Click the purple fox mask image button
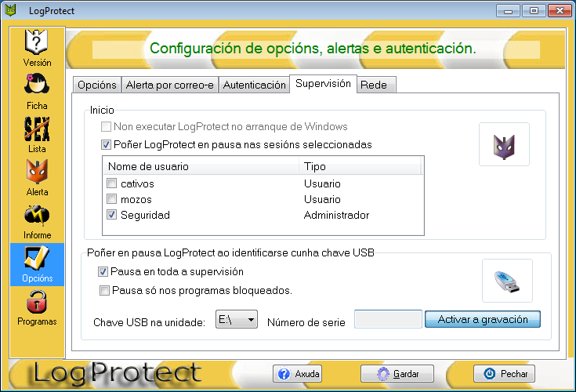The width and height of the screenshot is (576, 392). pyautogui.click(x=504, y=144)
